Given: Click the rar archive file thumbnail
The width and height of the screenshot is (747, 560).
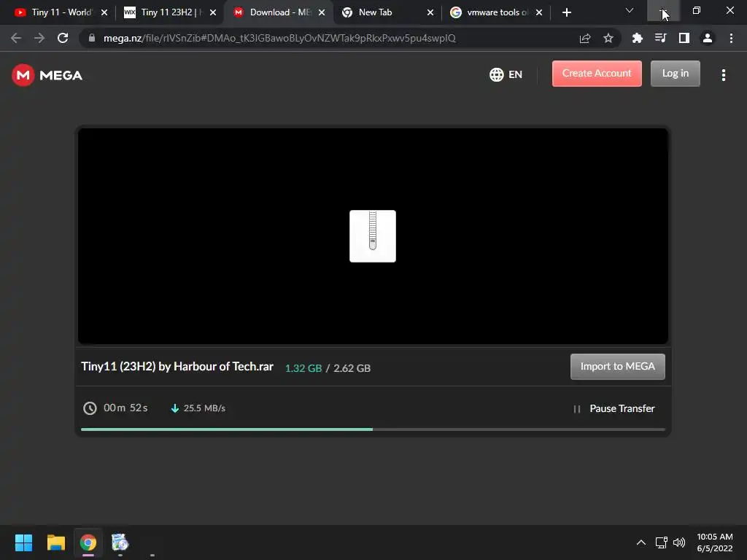Looking at the screenshot, I should pos(373,236).
